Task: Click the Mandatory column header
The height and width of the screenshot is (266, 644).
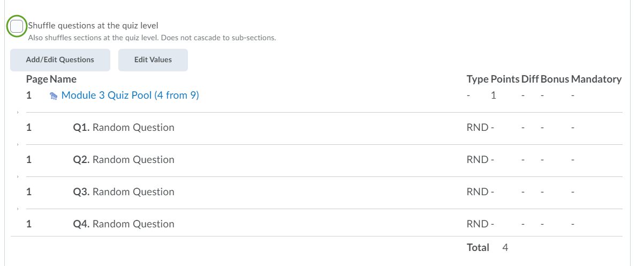Action: pos(596,79)
